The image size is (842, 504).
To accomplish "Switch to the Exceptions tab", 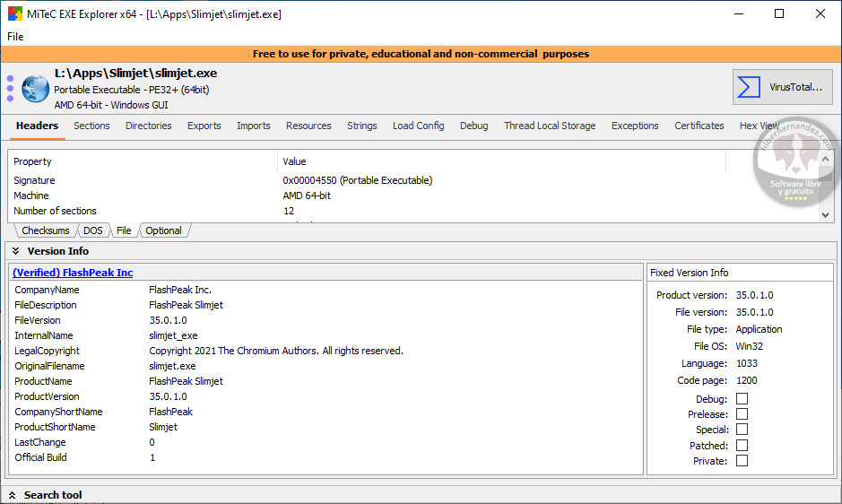I will pos(635,126).
